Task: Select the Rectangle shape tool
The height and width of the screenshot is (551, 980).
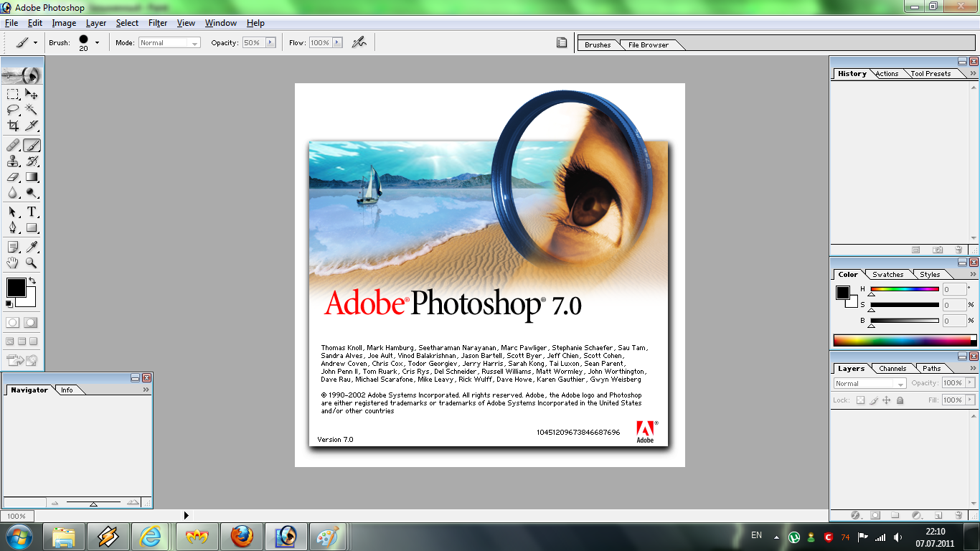Action: point(32,227)
